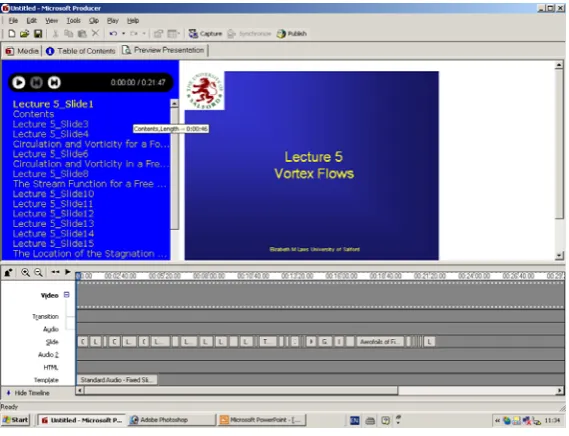Screen dimensions: 569x436
Task: Open The Stream Function for a Free entry
Action: pyautogui.click(x=90, y=184)
